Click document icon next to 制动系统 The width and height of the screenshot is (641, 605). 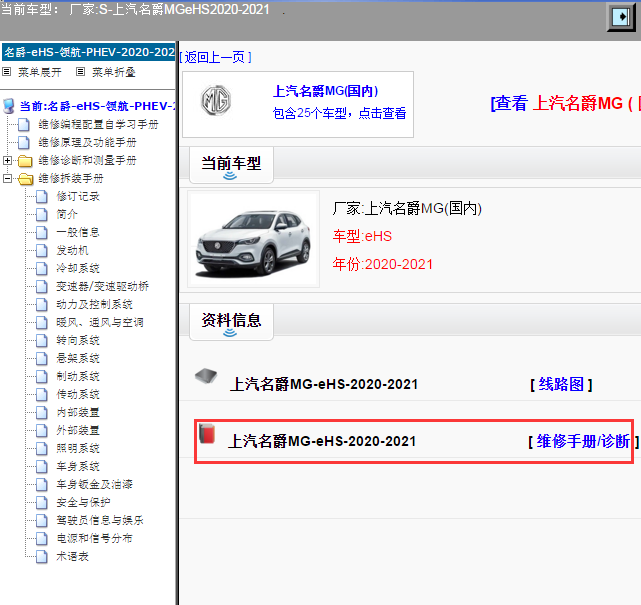point(41,376)
